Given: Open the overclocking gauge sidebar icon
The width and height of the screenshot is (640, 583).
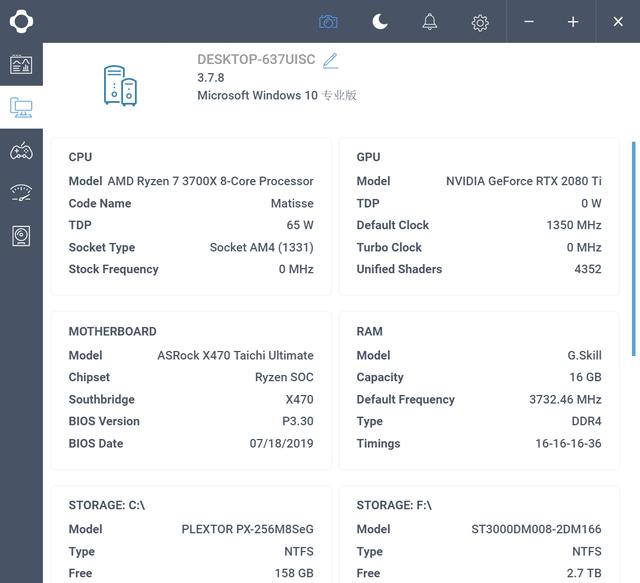Looking at the screenshot, I should tap(21, 193).
